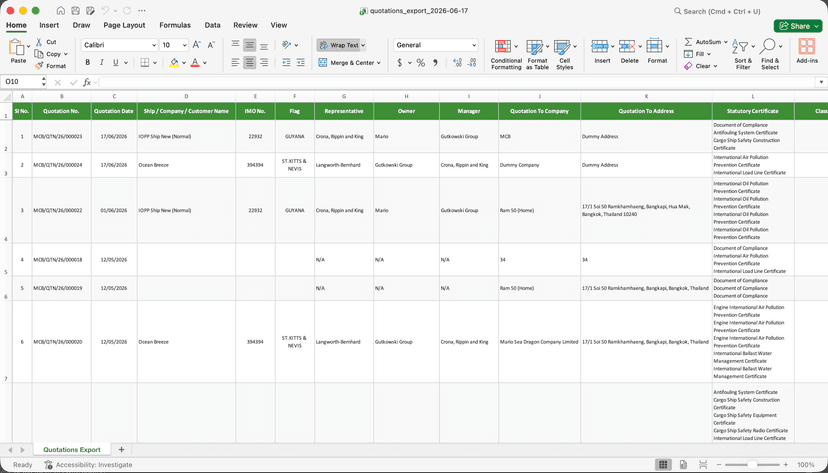Align text left

point(236,63)
